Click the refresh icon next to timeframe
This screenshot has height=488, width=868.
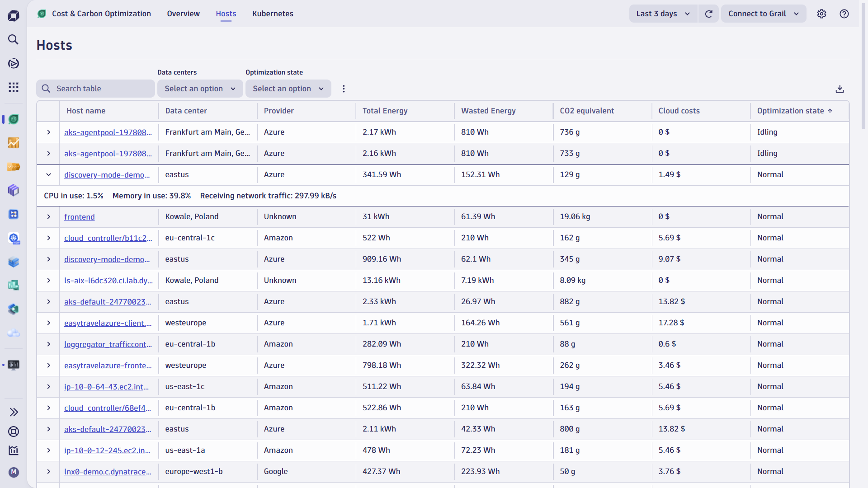point(708,14)
